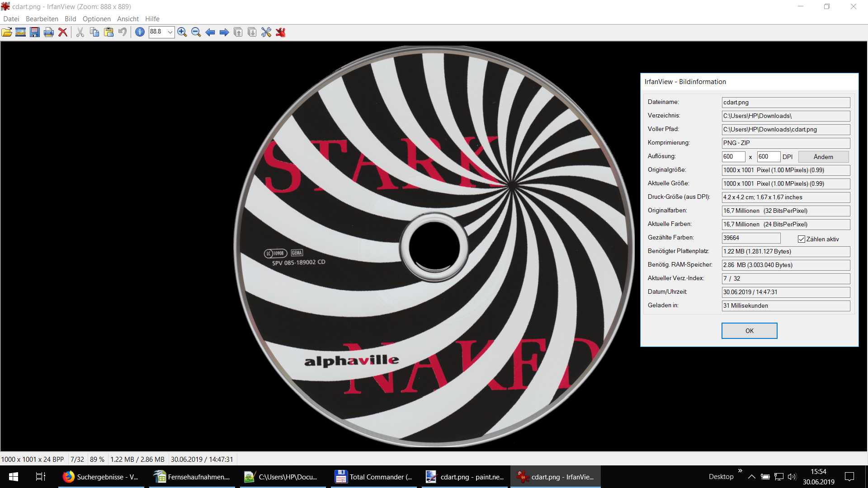Switch to cdart.png paint.net taskbar item
Screen dimensions: 868x488
(x=465, y=477)
